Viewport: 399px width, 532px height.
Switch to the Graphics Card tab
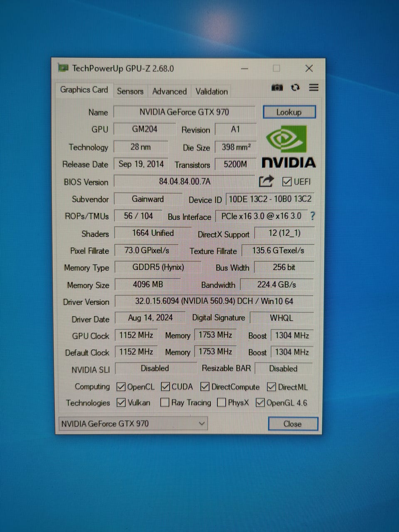coord(84,90)
